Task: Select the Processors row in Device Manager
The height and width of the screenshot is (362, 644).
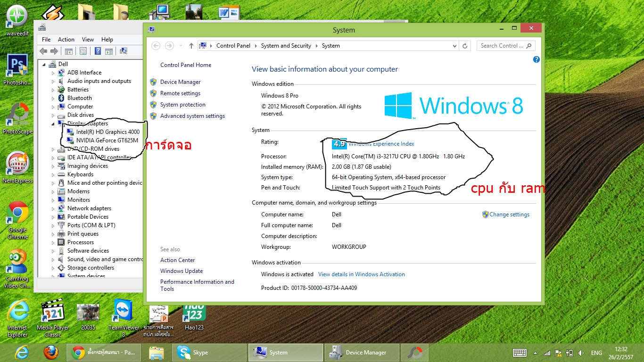Action: tap(81, 242)
